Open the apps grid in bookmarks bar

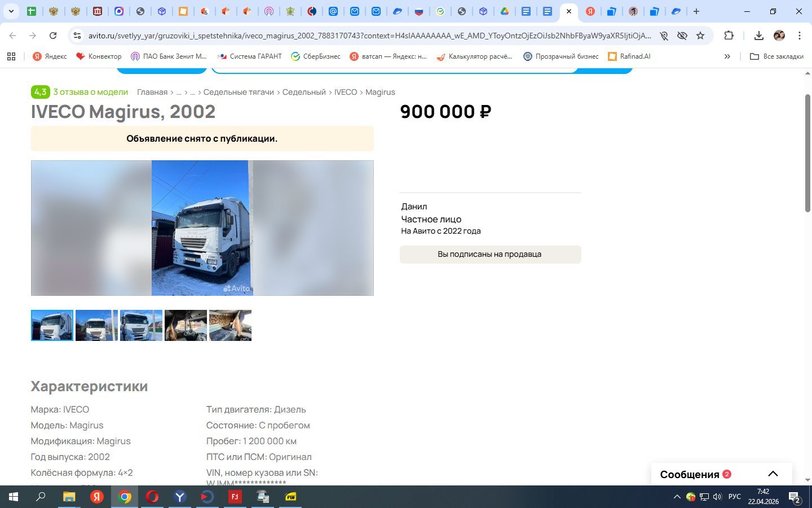pyautogui.click(x=11, y=56)
